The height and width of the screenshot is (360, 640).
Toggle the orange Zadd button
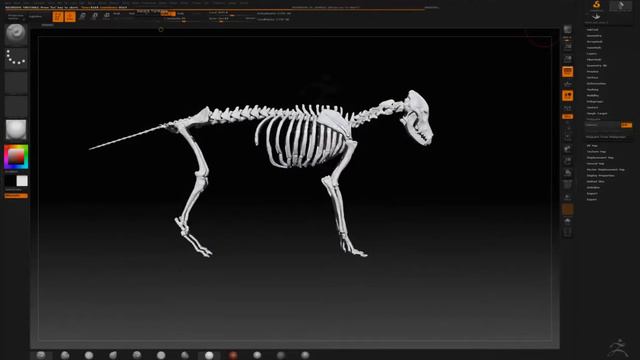[168, 13]
